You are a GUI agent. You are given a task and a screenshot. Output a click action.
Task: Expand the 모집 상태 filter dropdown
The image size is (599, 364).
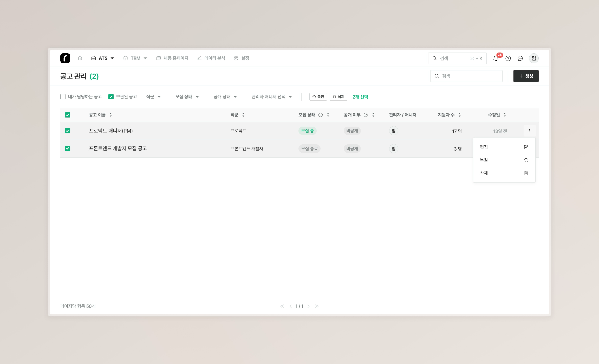(187, 97)
